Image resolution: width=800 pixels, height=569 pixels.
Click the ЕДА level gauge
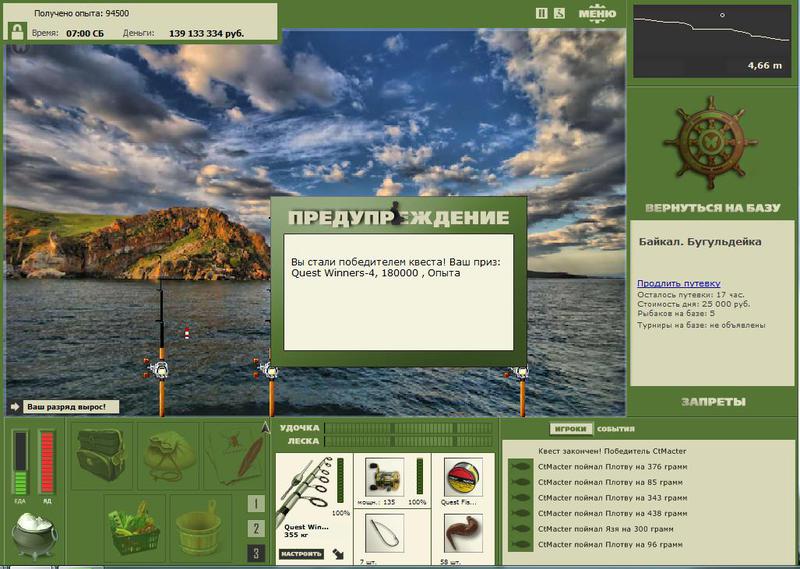point(20,463)
